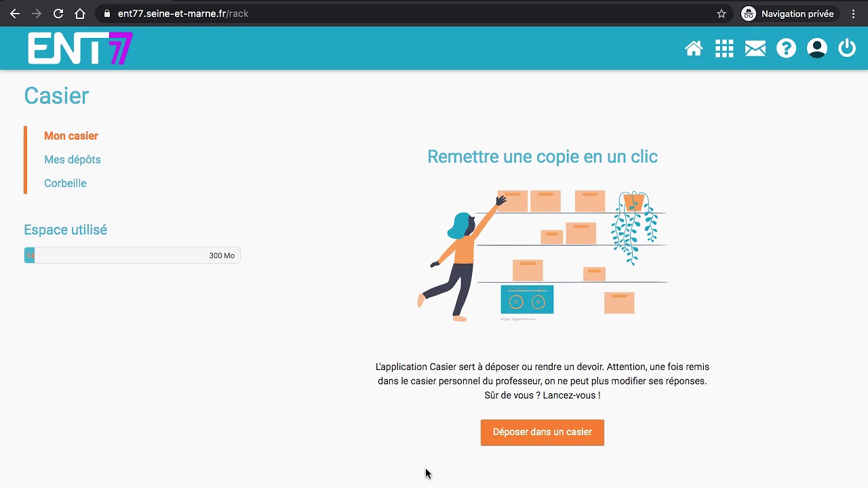Click Remettre une copie en un clic heading
This screenshot has height=488, width=868.
[x=542, y=157]
